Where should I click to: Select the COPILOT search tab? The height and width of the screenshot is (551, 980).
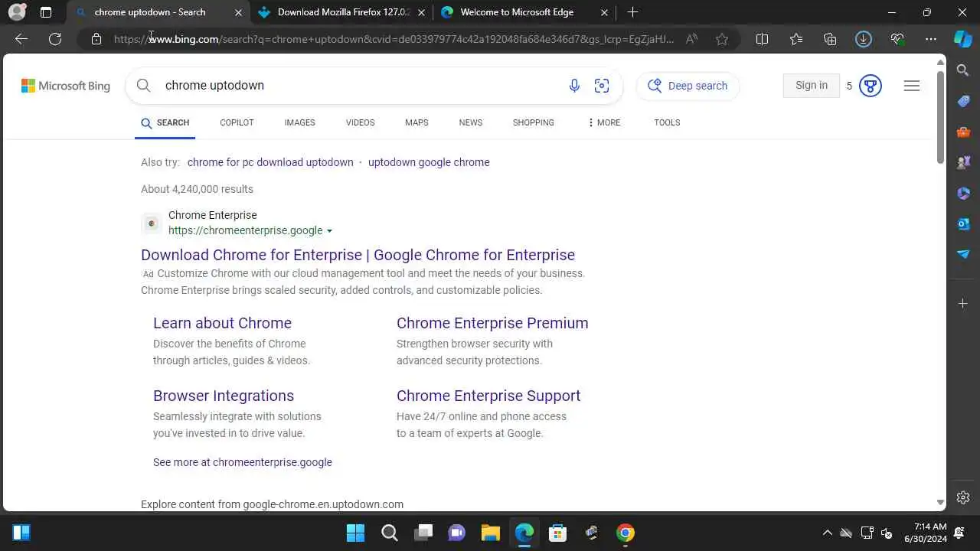(x=237, y=122)
